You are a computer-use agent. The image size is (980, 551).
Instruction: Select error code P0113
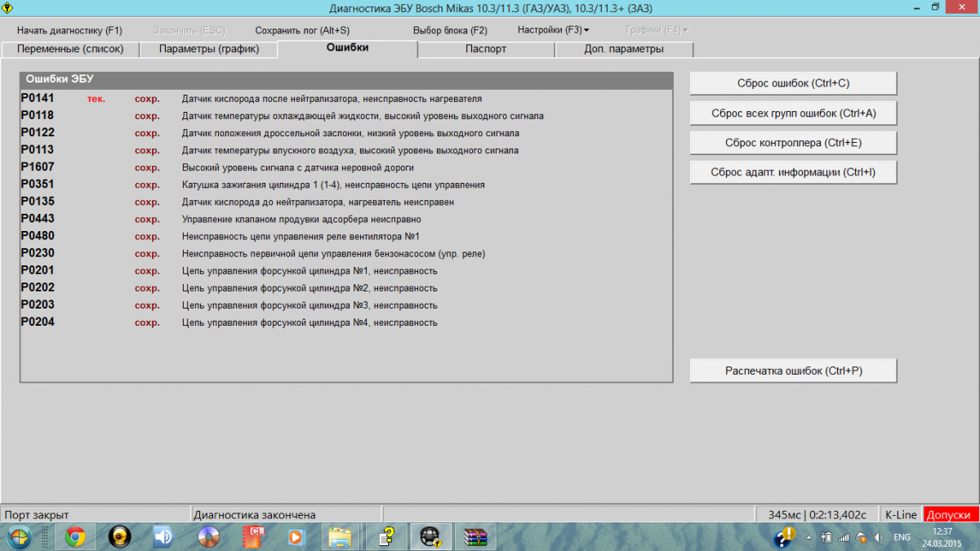(38, 150)
